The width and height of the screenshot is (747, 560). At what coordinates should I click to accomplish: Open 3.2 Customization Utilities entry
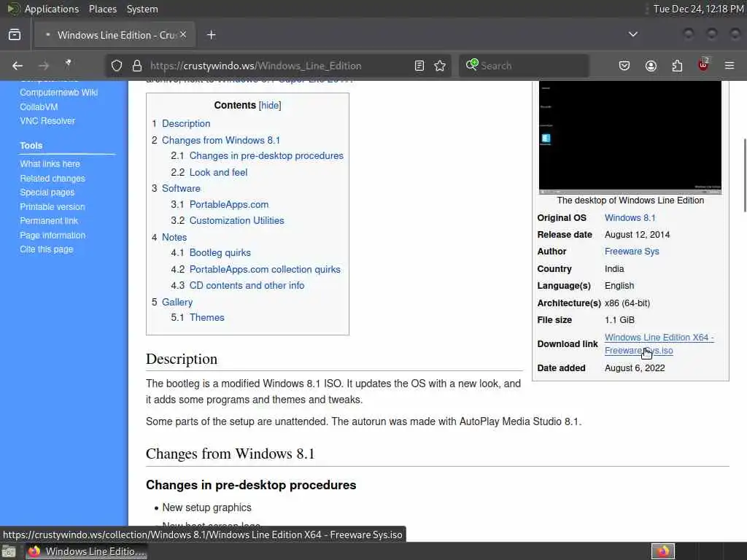237,221
